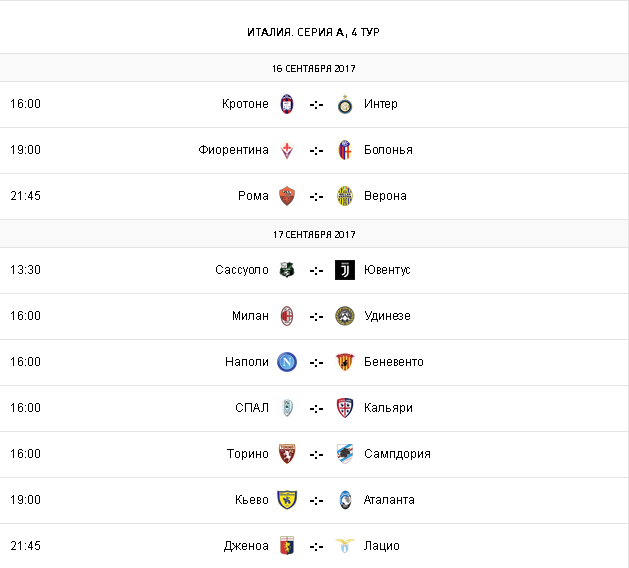
Task: Click the Inter club crest icon
Action: click(x=345, y=104)
